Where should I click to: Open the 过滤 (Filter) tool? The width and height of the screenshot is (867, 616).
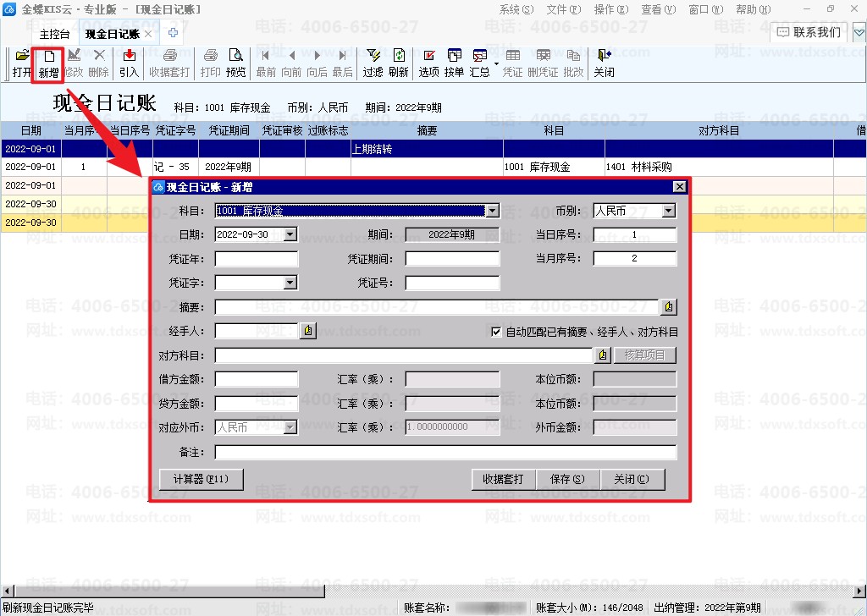coord(373,63)
